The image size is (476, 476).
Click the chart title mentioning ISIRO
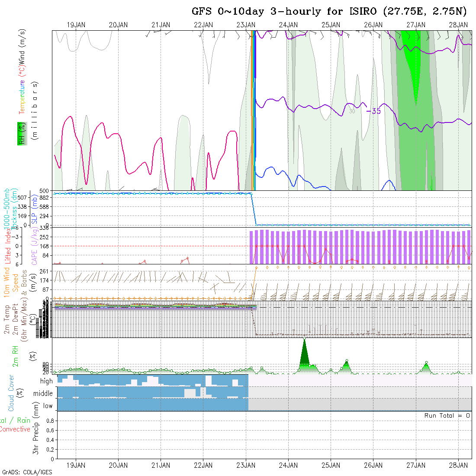tap(330, 12)
